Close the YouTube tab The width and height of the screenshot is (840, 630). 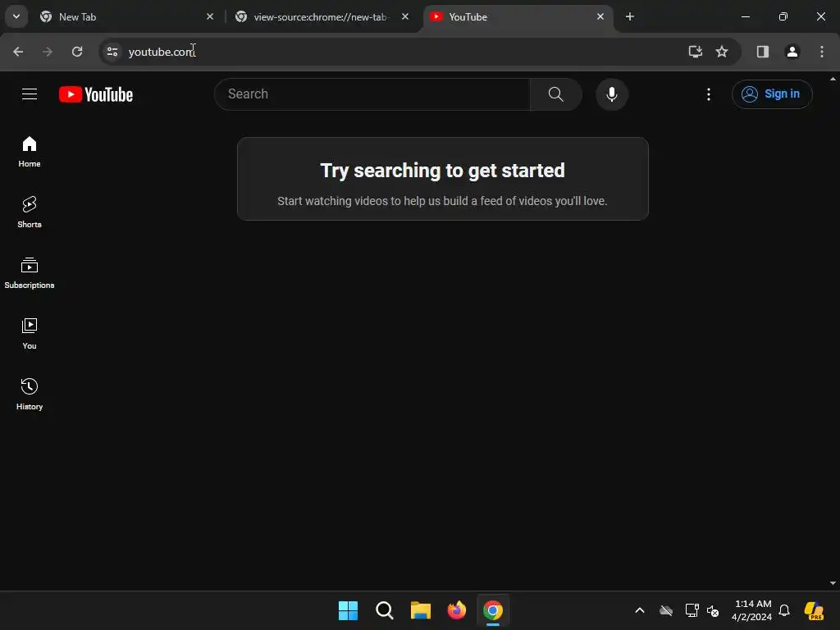click(x=600, y=16)
